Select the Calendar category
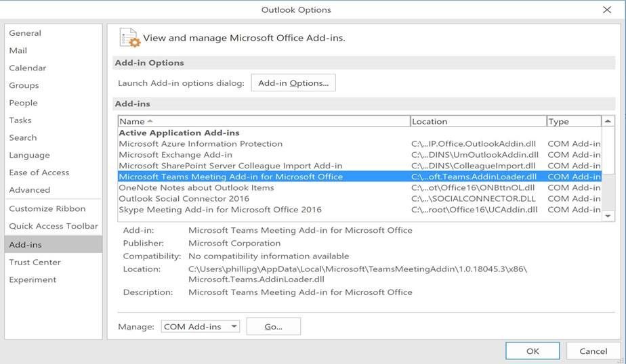This screenshot has width=626, height=364. [x=28, y=68]
